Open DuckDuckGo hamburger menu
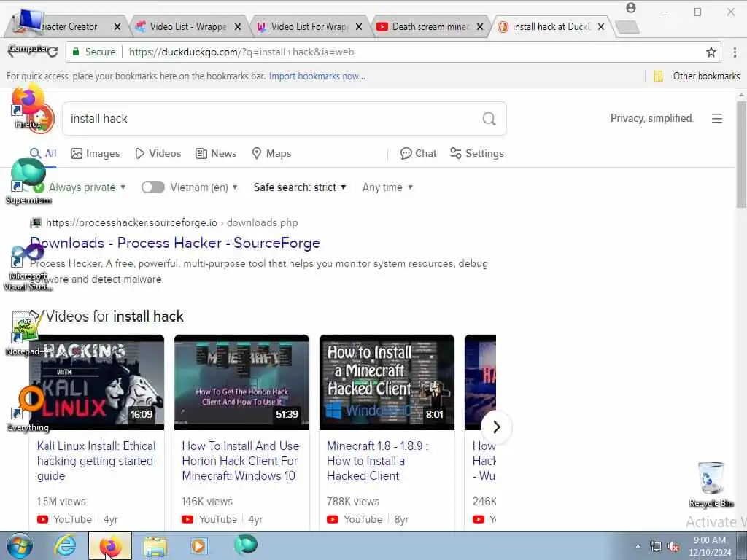 coord(717,118)
